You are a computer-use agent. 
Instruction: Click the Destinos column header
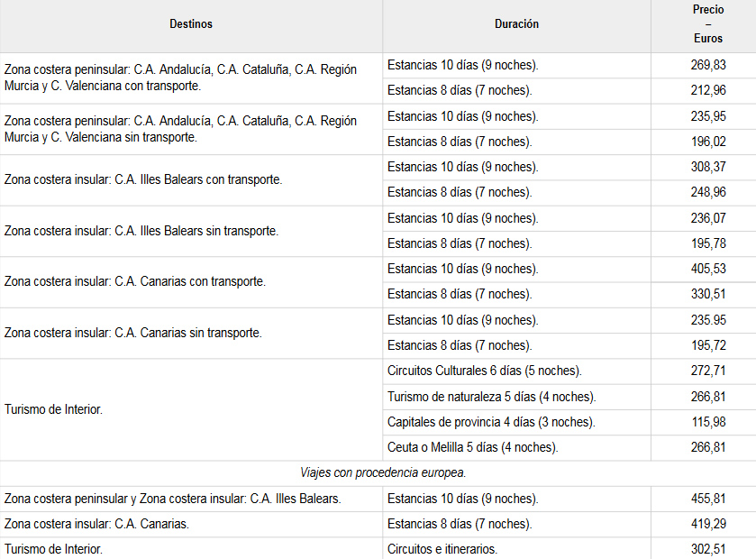click(x=191, y=24)
